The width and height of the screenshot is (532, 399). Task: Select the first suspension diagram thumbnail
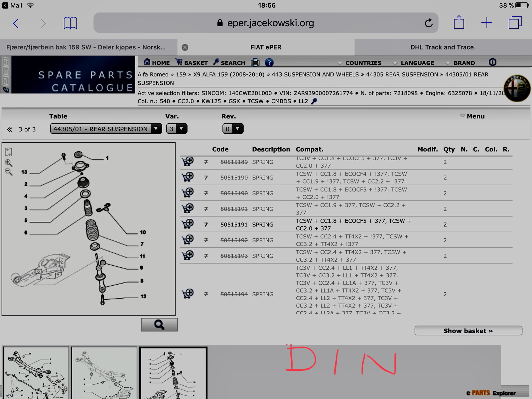(36, 373)
